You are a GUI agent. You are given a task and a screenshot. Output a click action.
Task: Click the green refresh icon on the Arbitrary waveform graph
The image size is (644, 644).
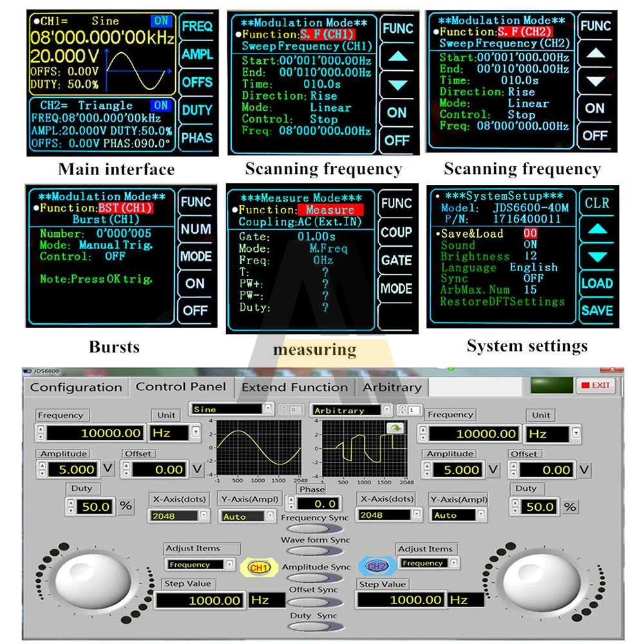coord(395,428)
